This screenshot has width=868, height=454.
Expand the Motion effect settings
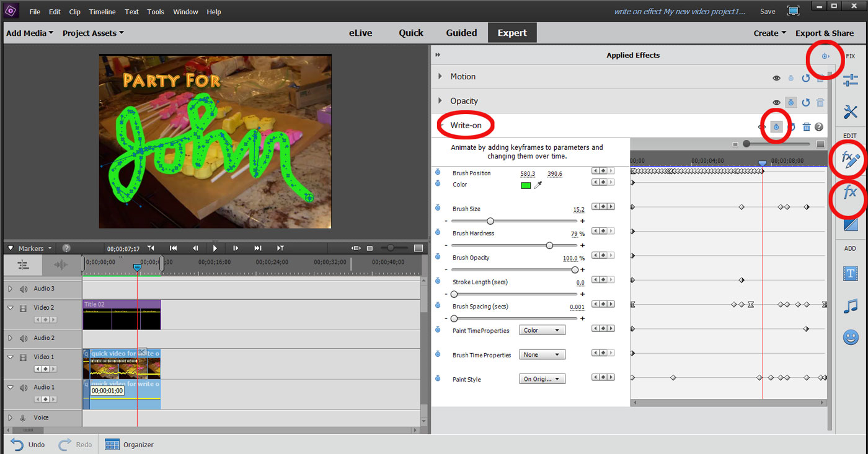point(441,76)
